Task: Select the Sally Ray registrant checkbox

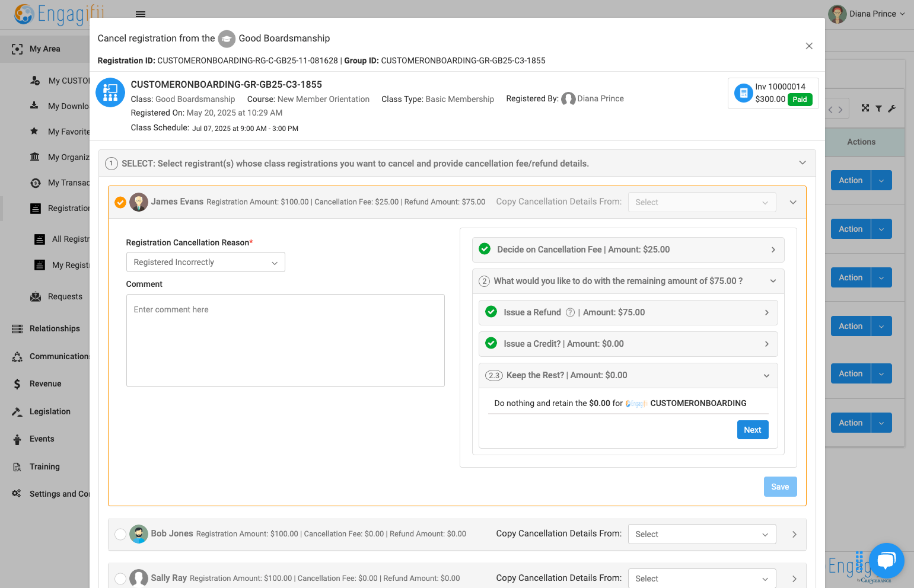Action: 120,579
